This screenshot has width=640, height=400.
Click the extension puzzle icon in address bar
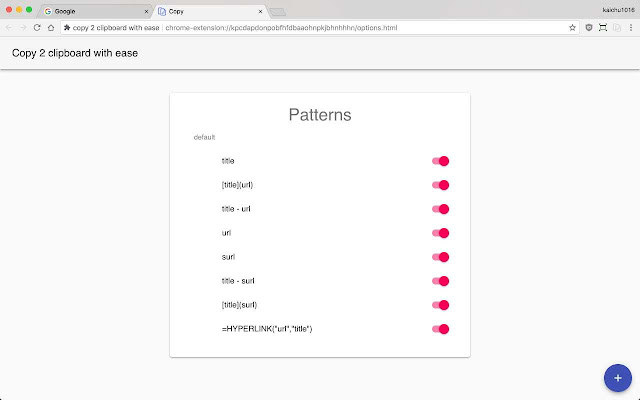point(67,28)
